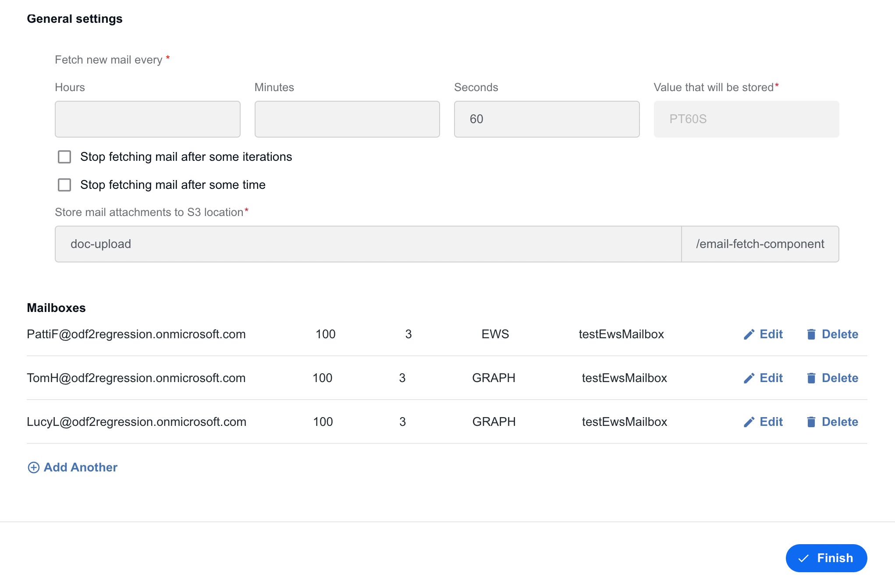The height and width of the screenshot is (588, 895).
Task: Click the pencil icon for PattiF mailbox
Action: point(749,334)
